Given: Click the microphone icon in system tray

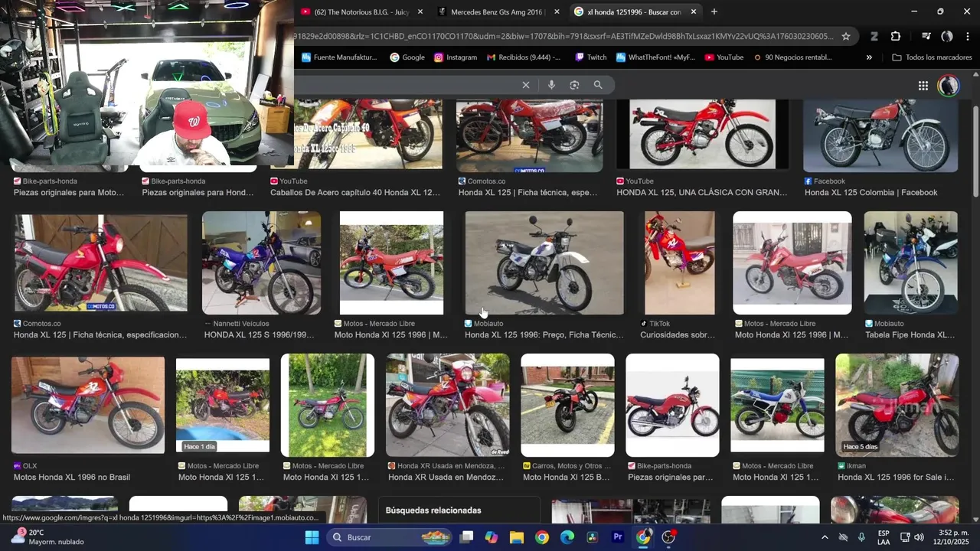Looking at the screenshot, I should coord(861,537).
